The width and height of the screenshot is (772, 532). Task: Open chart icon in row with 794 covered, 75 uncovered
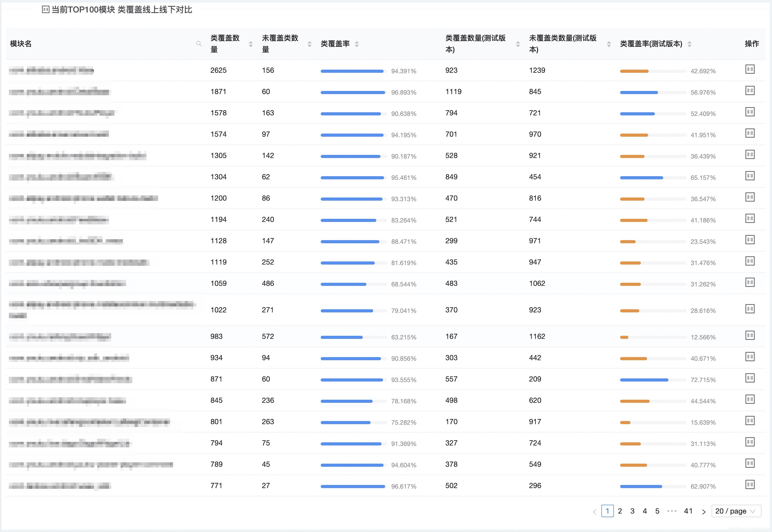pos(750,442)
